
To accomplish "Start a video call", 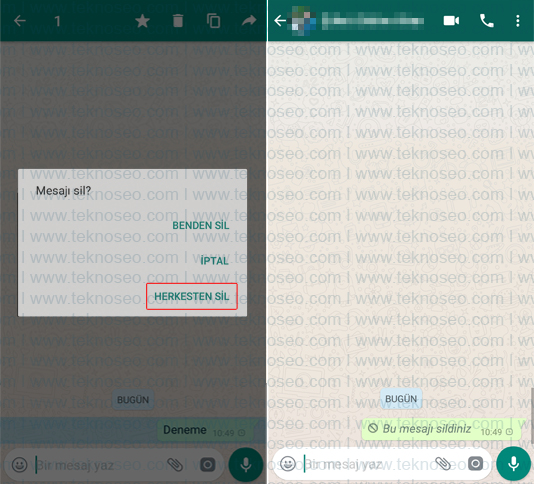I will click(451, 21).
